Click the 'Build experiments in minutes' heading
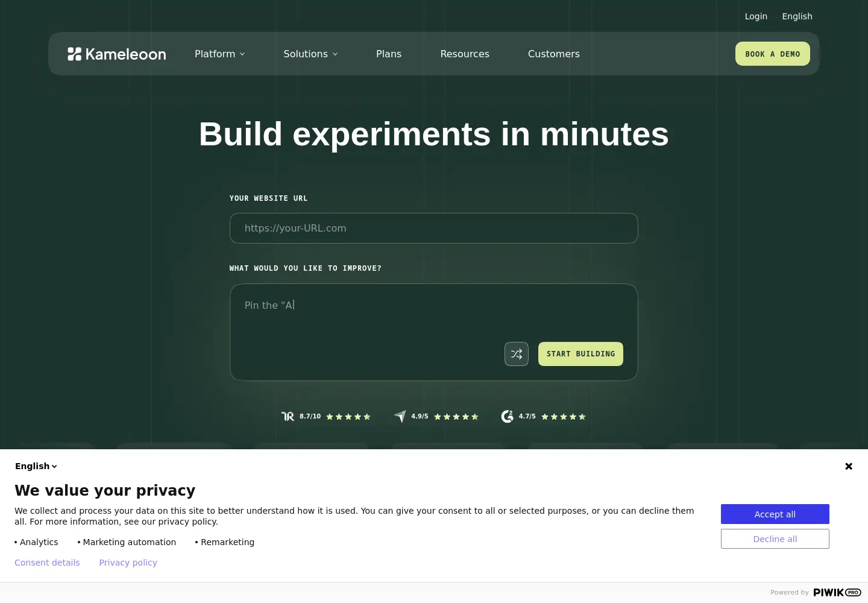 434,134
